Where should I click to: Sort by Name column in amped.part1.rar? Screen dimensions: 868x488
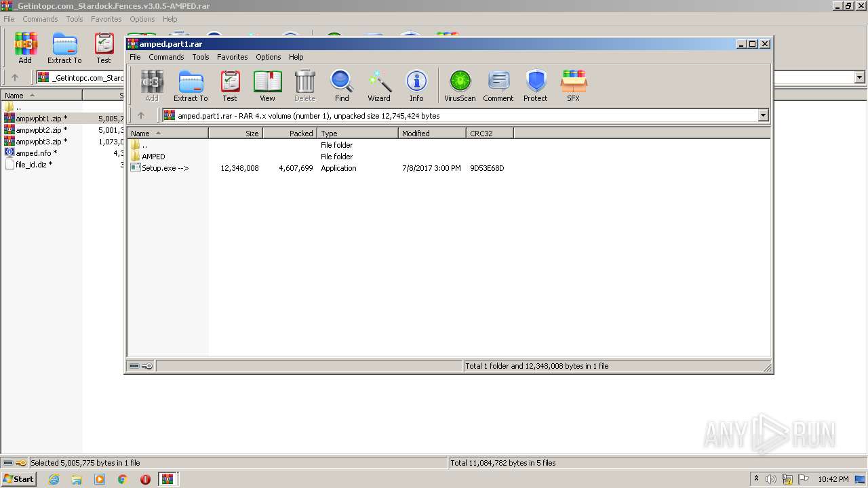coord(167,134)
